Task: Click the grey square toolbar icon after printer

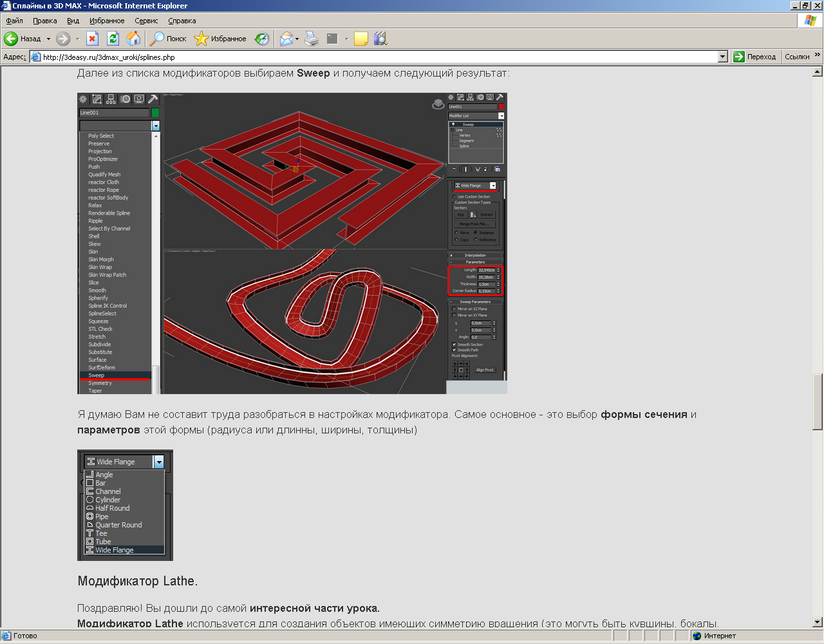Action: [x=332, y=39]
